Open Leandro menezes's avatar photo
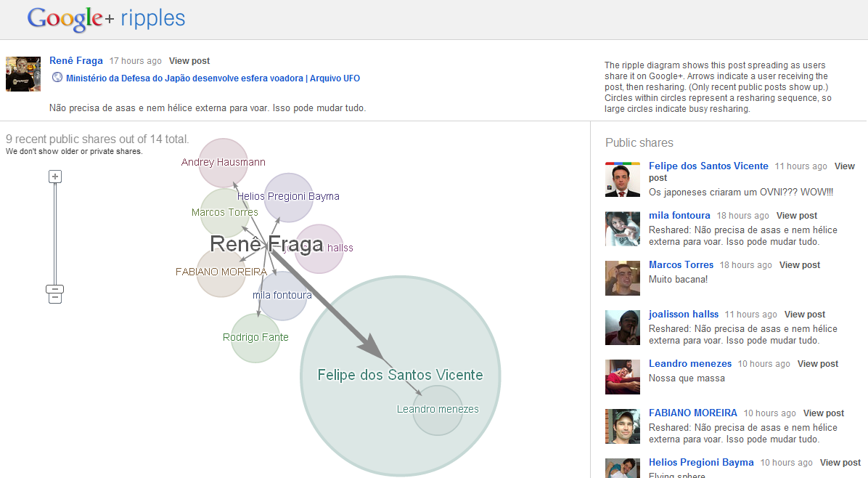 [x=623, y=377]
